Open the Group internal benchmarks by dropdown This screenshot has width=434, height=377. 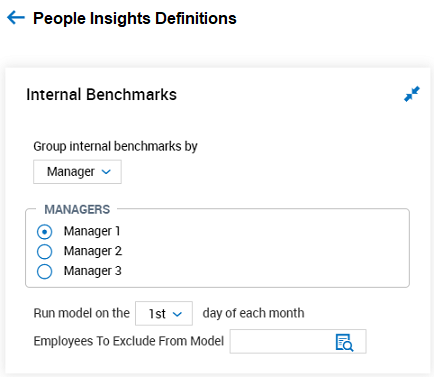tap(77, 172)
